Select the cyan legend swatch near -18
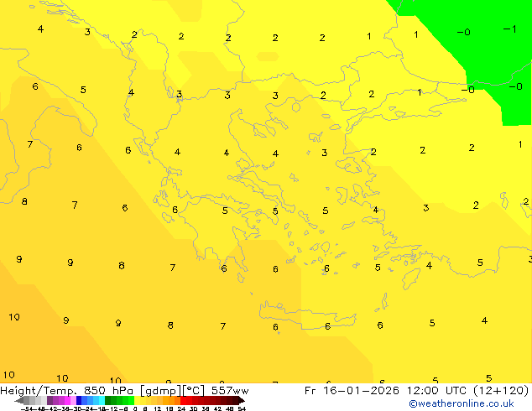The image size is (532, 411). coord(102,400)
